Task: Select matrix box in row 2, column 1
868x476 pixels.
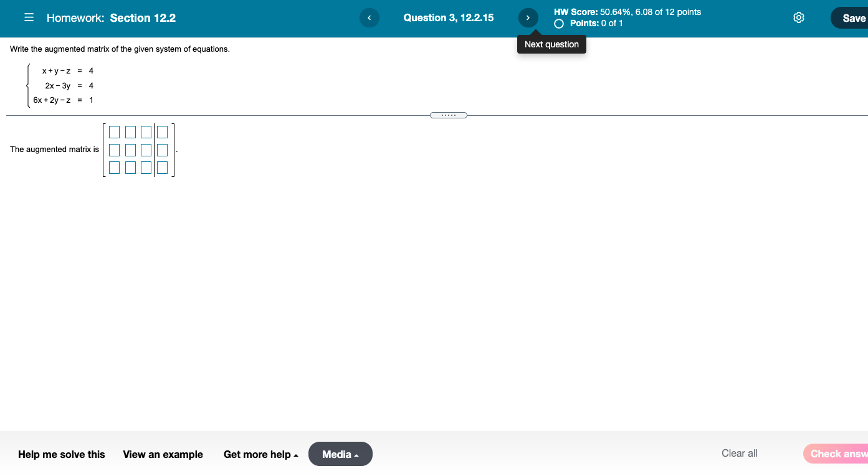Action: tap(114, 150)
